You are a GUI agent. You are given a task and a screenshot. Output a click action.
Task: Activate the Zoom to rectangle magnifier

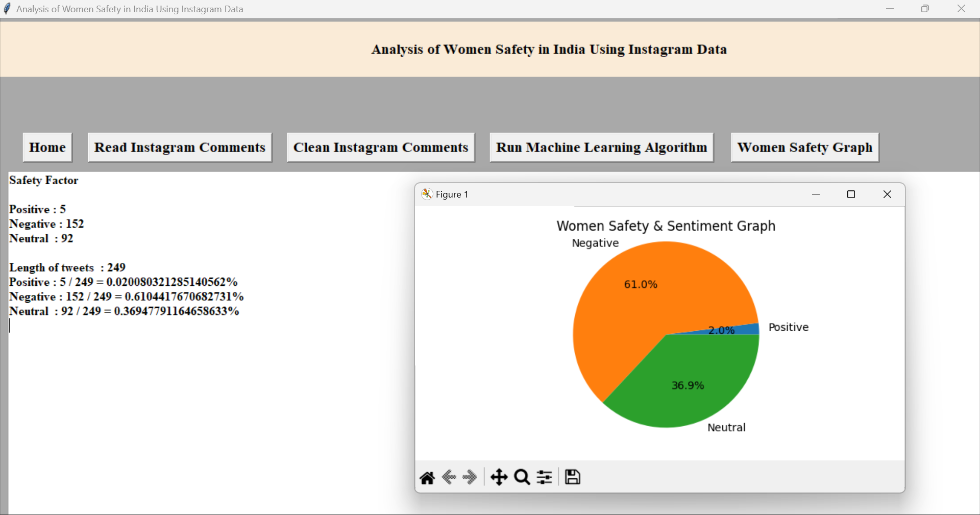(522, 477)
